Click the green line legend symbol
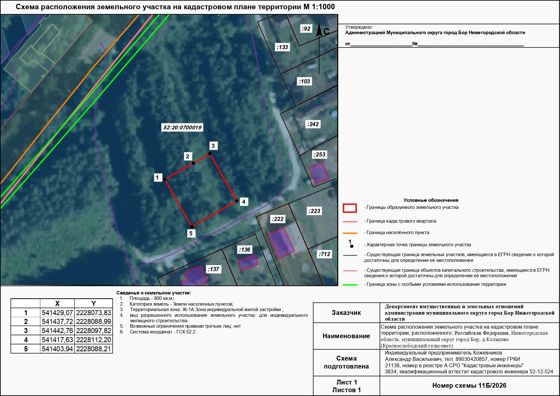Screen dimensions: 560x396 pos(350,285)
